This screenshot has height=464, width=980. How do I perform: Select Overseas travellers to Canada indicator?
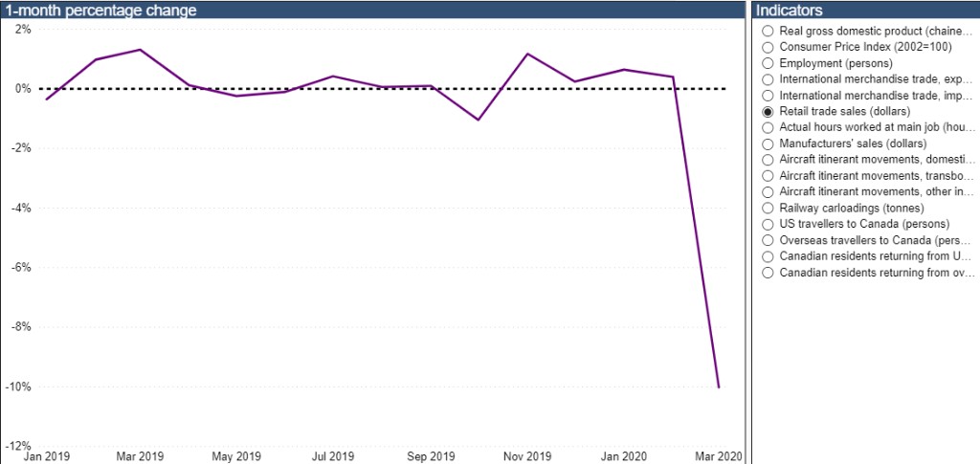(768, 241)
